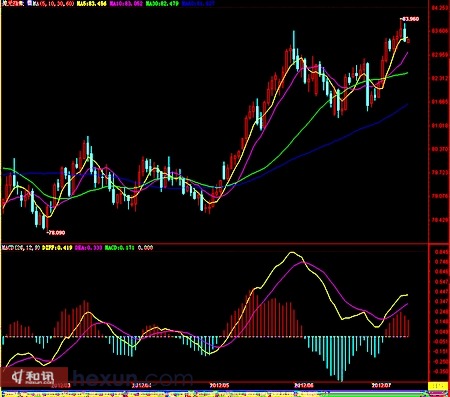The height and width of the screenshot is (397, 450).
Task: Click the Hexun logo watermark
Action: [x=34, y=377]
